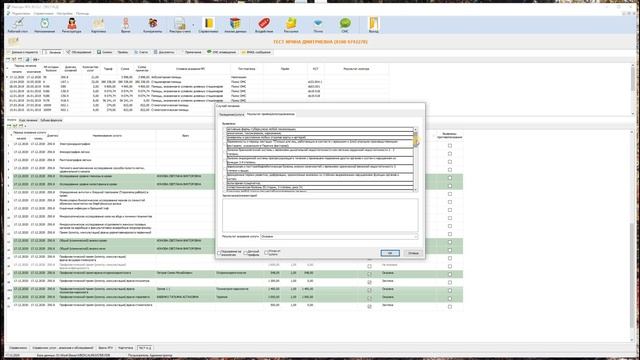The height and width of the screenshot is (360, 640).
Task: Open the Справочники menu in menu bar
Action: 43,13
